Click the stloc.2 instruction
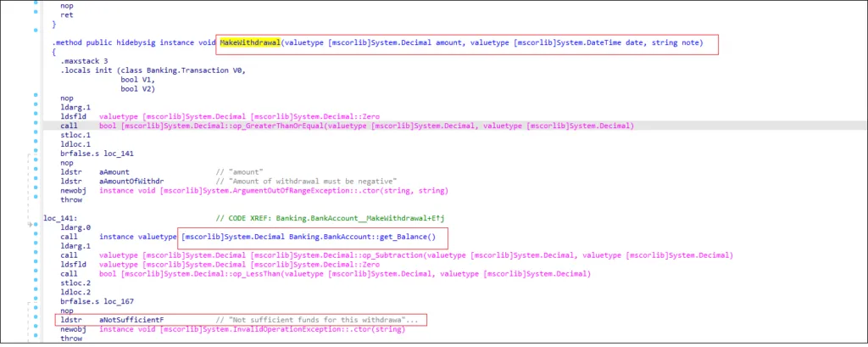868x347 pixels. 77,283
